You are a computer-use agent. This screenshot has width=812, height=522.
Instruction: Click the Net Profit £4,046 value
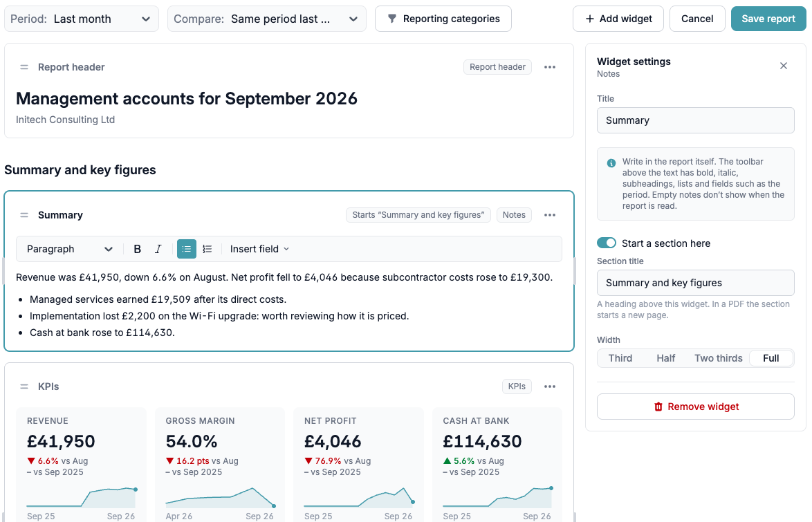tap(333, 441)
